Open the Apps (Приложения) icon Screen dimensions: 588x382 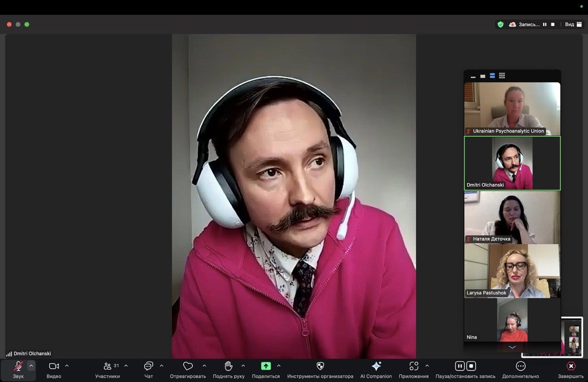[x=413, y=366]
